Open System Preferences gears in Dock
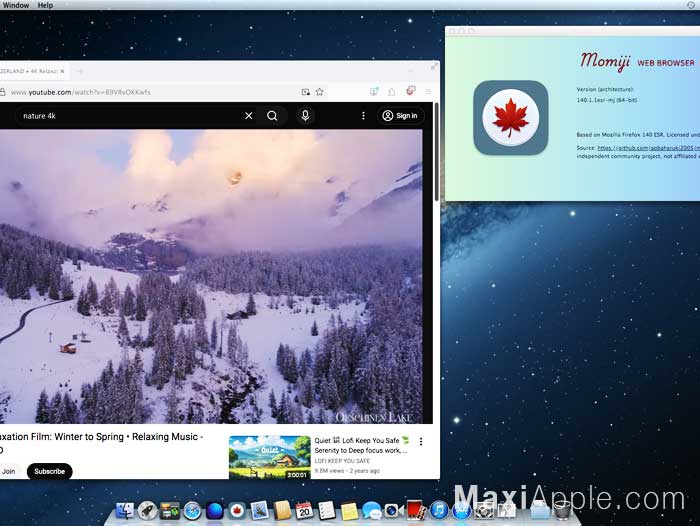The image size is (700, 526). (483, 511)
